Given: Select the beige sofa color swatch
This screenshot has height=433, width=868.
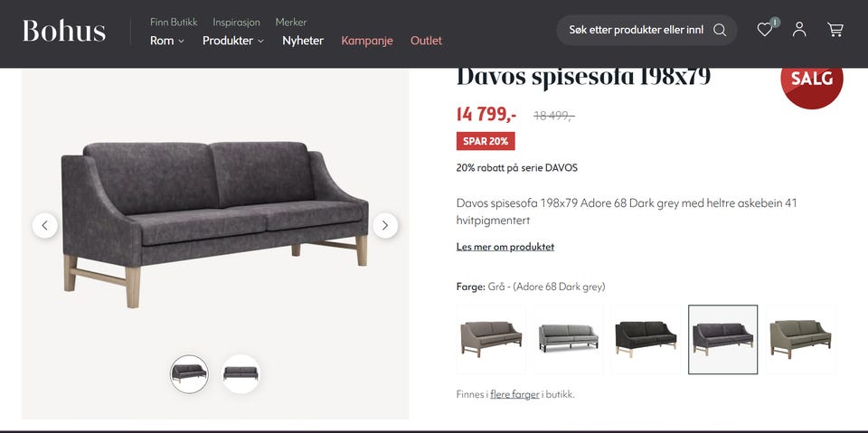Looking at the screenshot, I should [491, 339].
